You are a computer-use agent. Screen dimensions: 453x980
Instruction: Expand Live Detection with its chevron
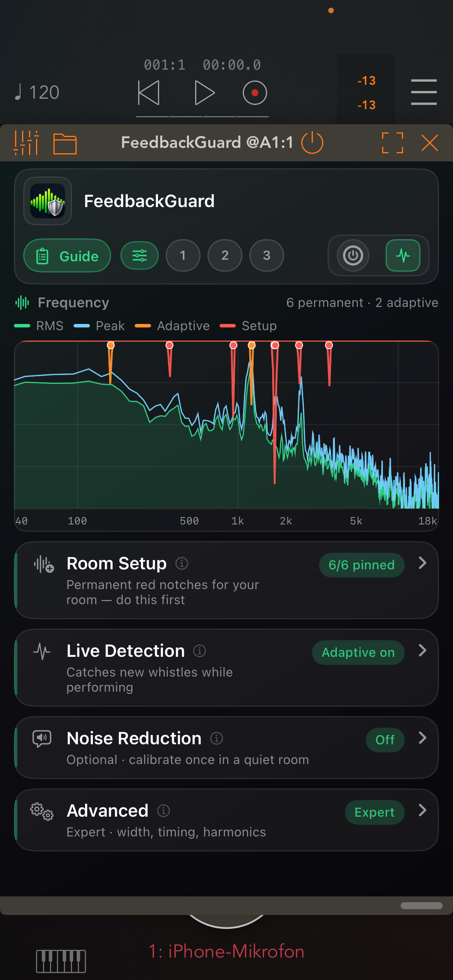422,650
